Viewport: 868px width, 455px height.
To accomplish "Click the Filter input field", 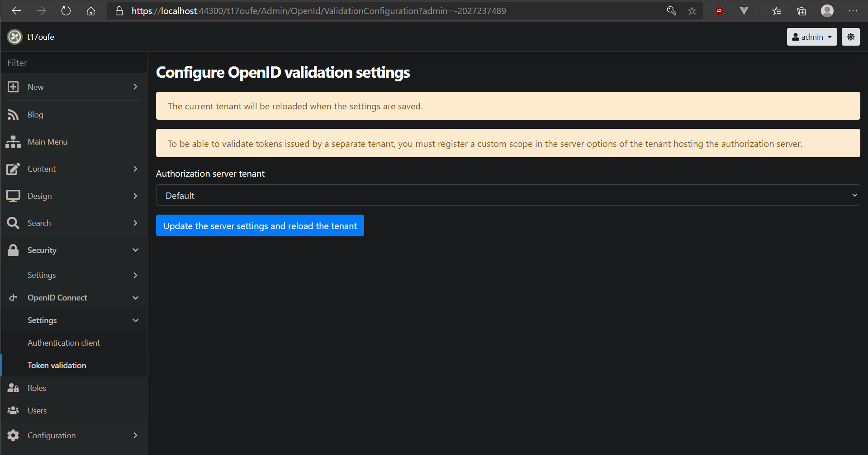I will click(72, 62).
